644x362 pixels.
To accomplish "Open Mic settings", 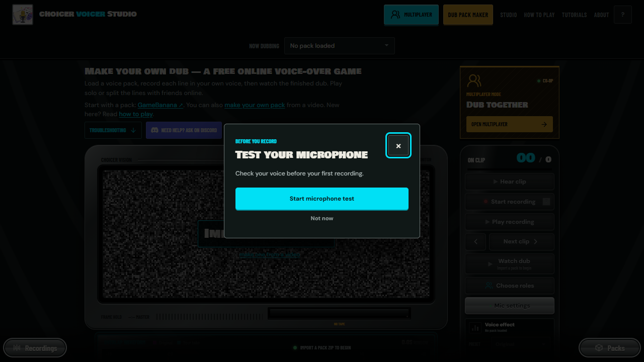I will (510, 306).
